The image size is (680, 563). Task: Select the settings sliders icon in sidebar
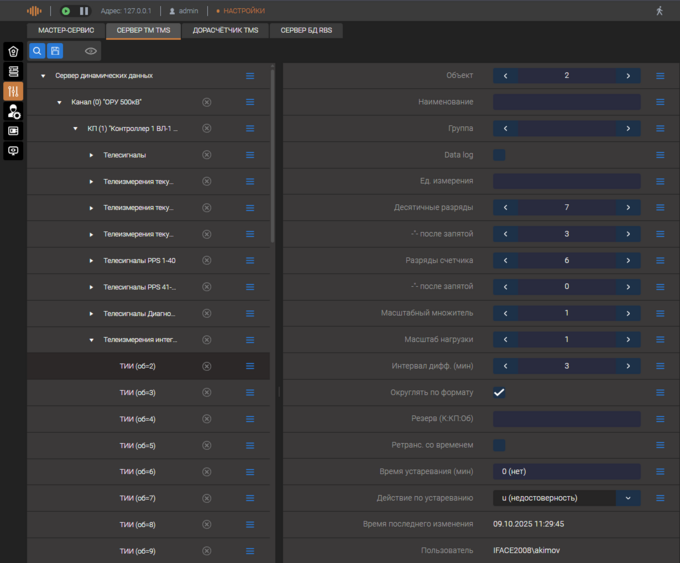(13, 91)
